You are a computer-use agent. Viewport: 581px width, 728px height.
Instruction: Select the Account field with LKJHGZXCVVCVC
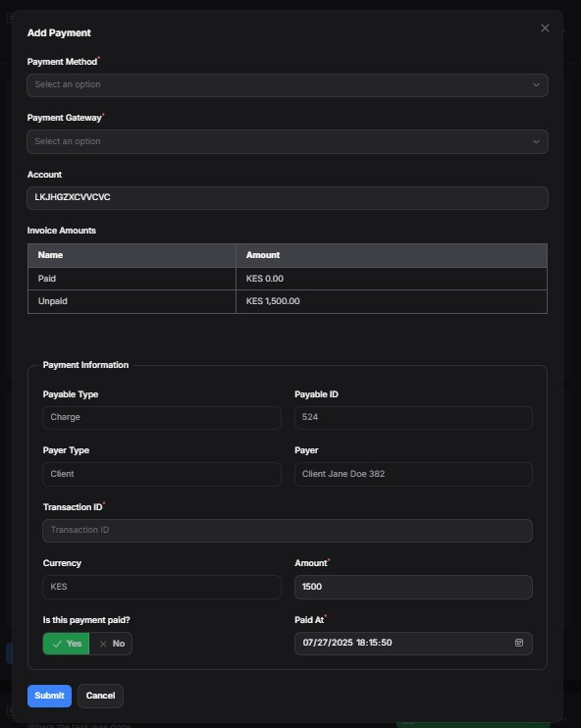tap(288, 198)
